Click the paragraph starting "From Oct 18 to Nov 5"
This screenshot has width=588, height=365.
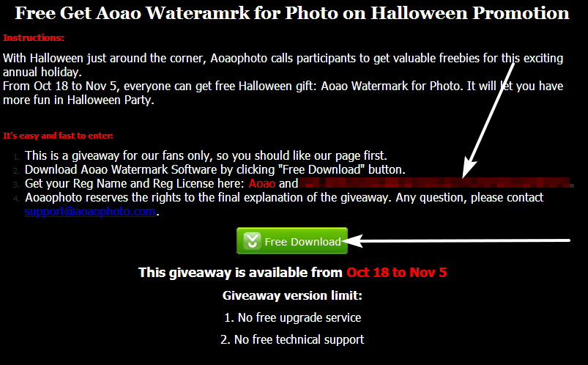[x=283, y=93]
